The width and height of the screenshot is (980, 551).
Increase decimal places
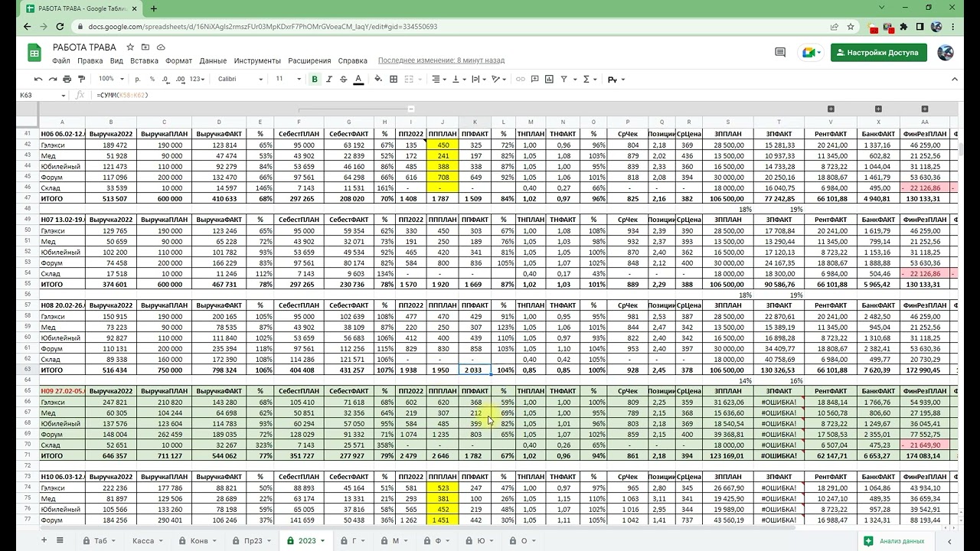[x=180, y=79]
